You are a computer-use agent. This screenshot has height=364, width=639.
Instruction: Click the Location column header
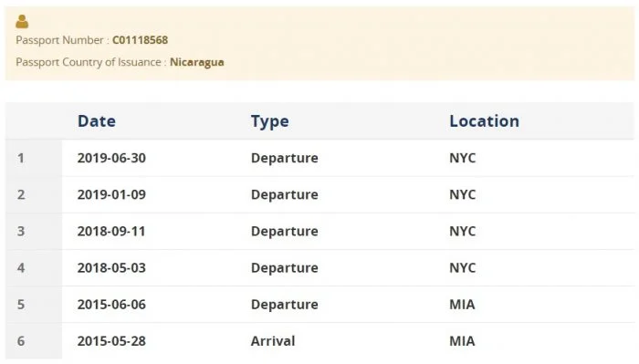coord(484,121)
